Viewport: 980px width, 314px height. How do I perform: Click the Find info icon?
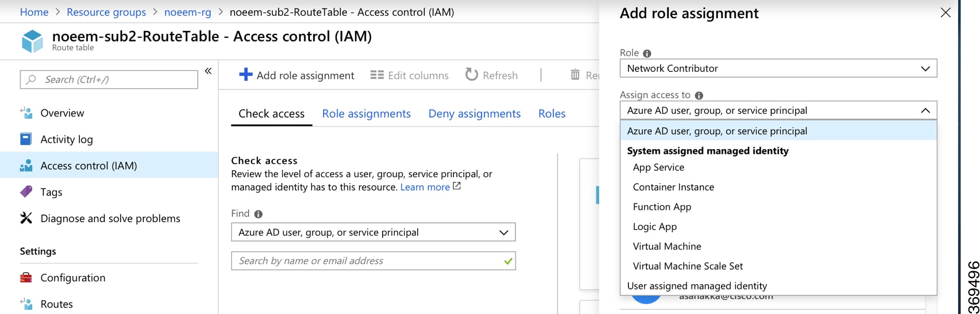click(x=258, y=214)
